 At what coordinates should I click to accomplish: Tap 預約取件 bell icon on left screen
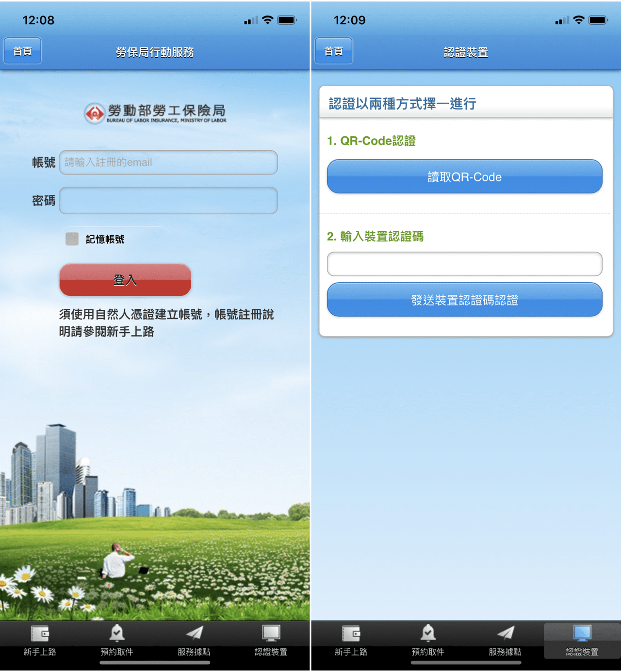pos(117,633)
